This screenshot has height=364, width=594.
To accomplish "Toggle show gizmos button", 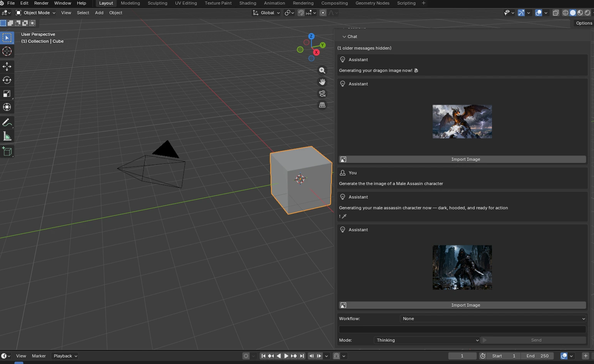I will (x=521, y=13).
